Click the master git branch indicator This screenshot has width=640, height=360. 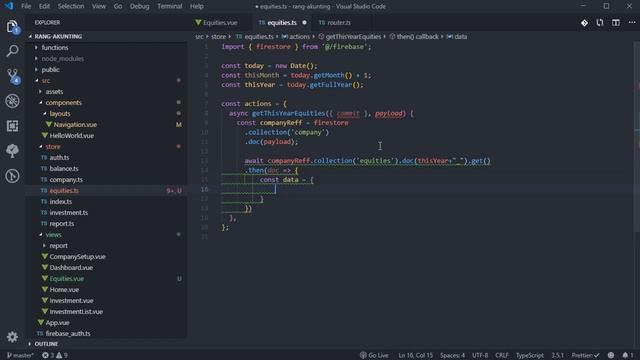20,356
